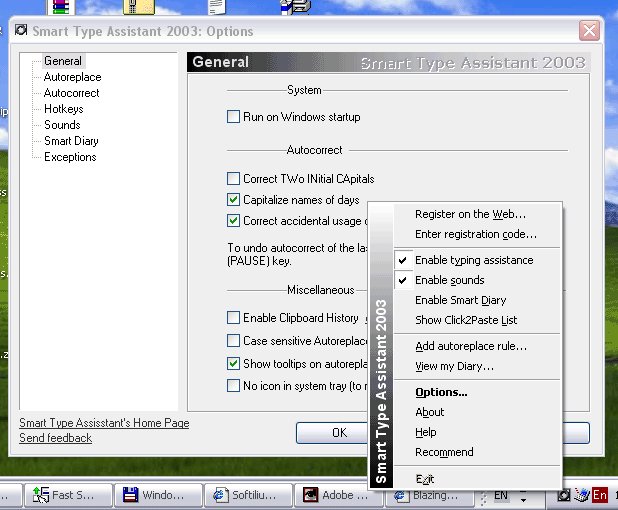
Task: Select Smart Diary in the tree
Action: coord(71,141)
